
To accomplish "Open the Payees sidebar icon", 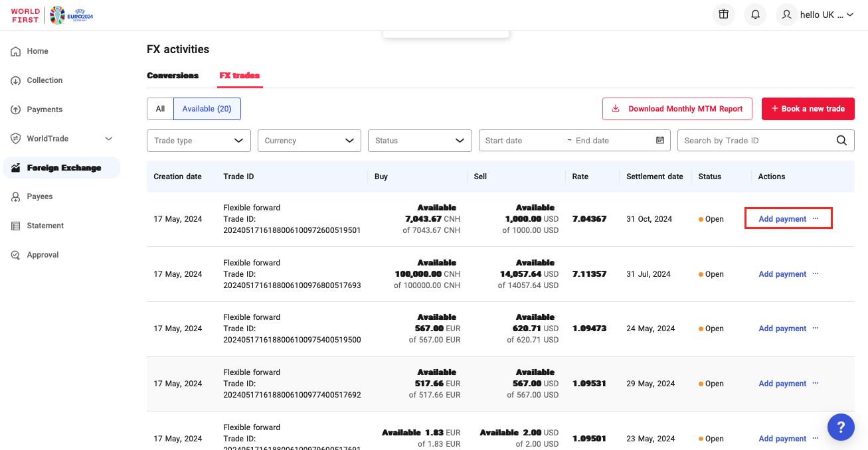I will pyautogui.click(x=16, y=196).
